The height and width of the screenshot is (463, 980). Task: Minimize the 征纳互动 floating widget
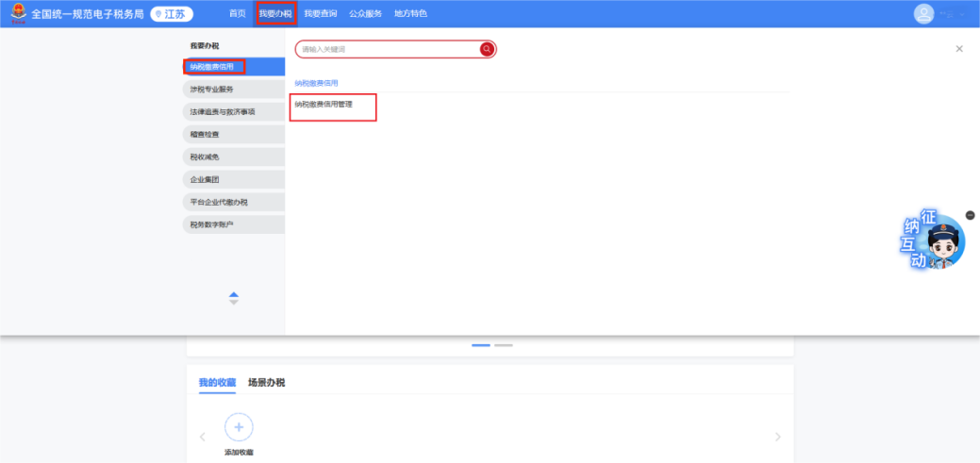pos(971,215)
